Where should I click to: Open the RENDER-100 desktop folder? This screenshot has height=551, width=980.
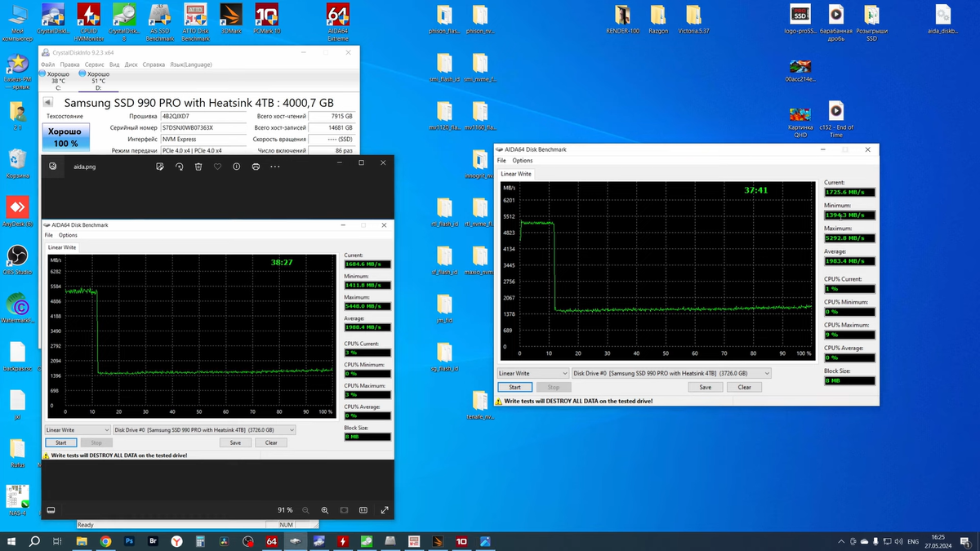[622, 19]
